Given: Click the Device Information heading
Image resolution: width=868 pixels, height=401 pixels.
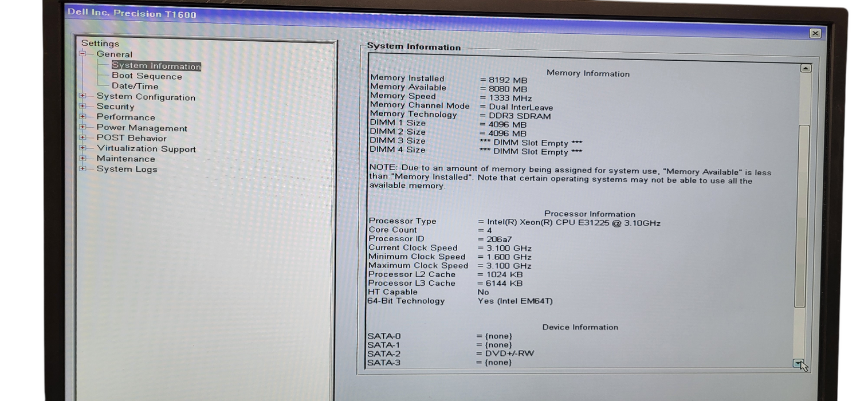Looking at the screenshot, I should tap(580, 327).
